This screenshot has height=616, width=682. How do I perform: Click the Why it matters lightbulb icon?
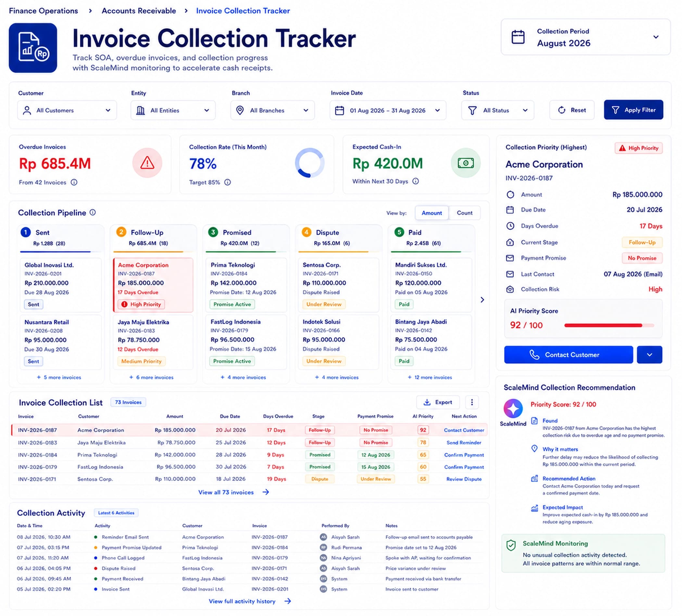pyautogui.click(x=535, y=449)
